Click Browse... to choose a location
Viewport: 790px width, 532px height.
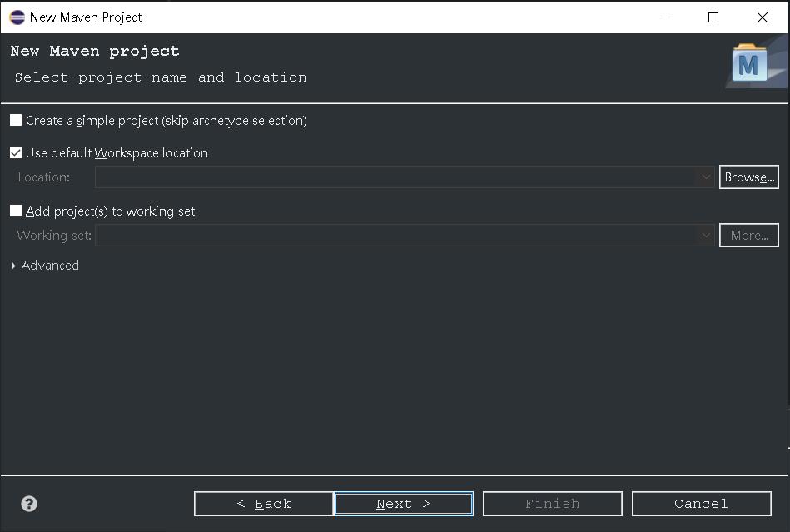pyautogui.click(x=748, y=177)
